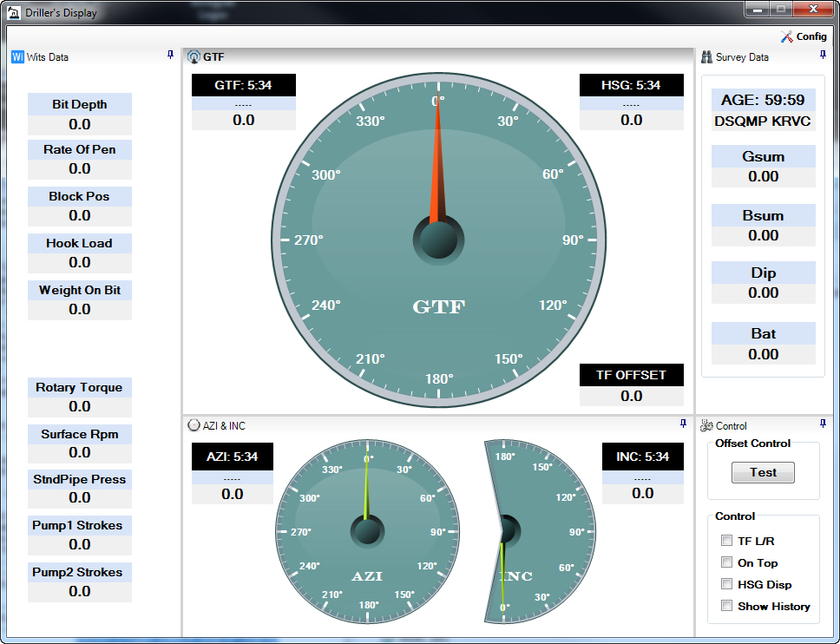Select the Bsum value
This screenshot has width=840, height=644.
coord(763,236)
